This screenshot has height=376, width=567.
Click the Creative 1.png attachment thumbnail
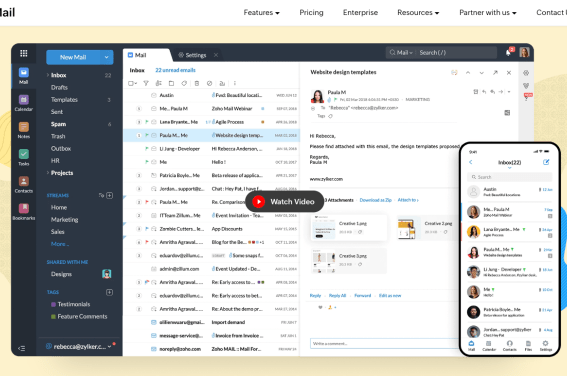pyautogui.click(x=323, y=228)
